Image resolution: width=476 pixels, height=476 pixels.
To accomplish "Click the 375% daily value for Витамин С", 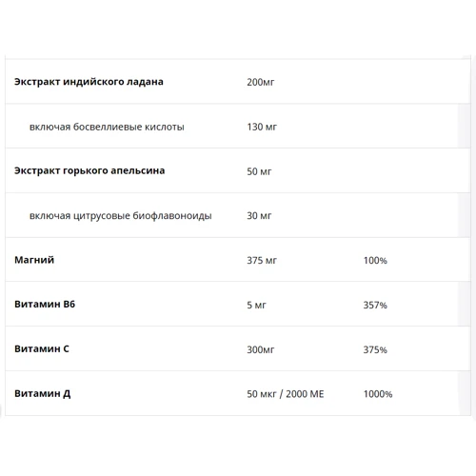I will pyautogui.click(x=375, y=349).
